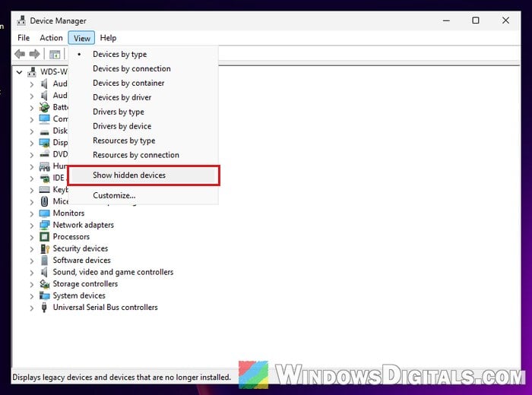Minimize the Device Manager window

(446, 21)
